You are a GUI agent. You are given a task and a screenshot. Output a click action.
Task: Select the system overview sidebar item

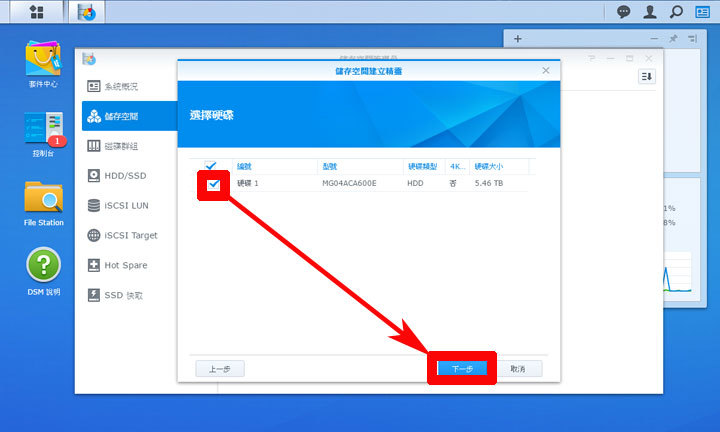click(129, 86)
